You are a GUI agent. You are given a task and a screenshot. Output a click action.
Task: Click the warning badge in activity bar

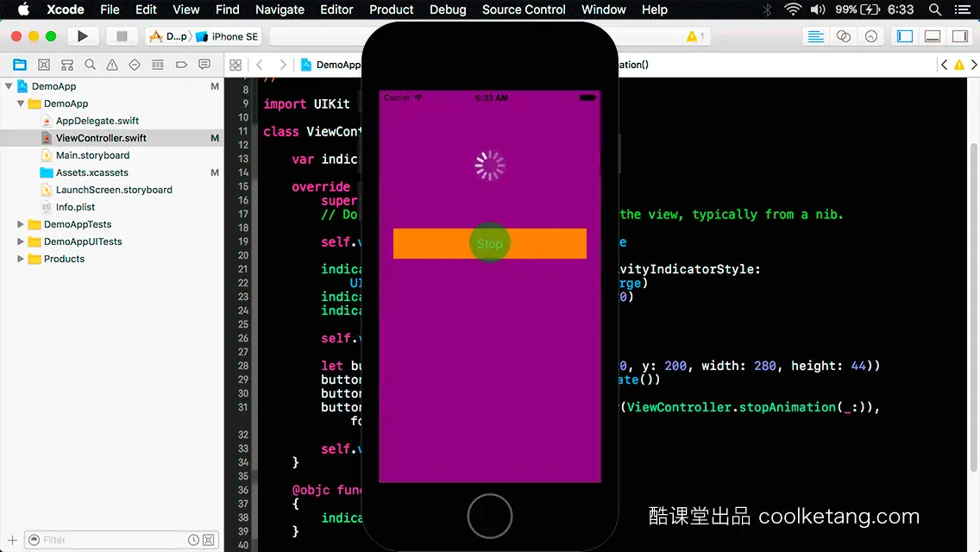695,36
